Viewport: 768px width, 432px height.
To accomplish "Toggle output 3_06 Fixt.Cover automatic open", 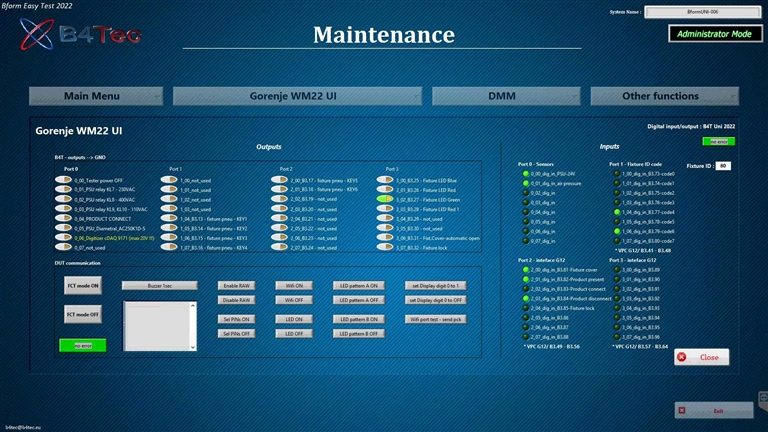I will tap(385, 238).
